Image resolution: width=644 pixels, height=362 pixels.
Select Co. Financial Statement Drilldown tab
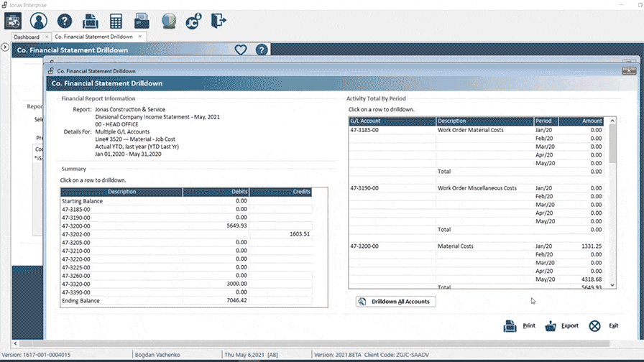93,37
